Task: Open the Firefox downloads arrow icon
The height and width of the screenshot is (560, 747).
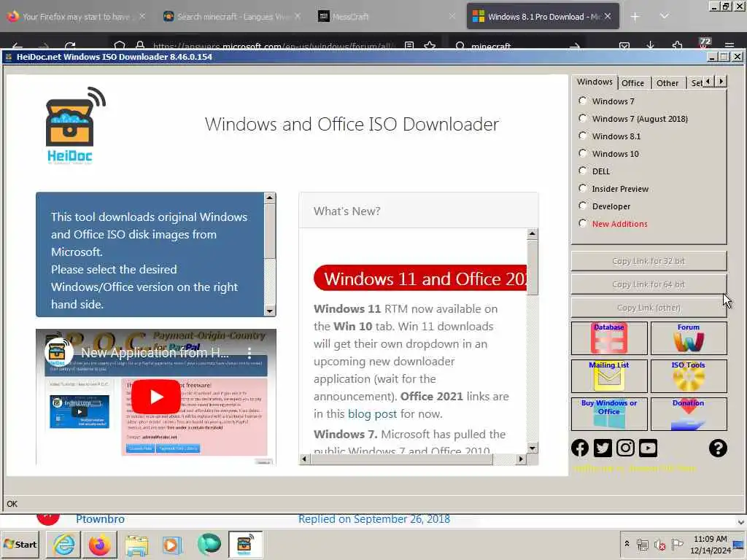Action: 650,45
